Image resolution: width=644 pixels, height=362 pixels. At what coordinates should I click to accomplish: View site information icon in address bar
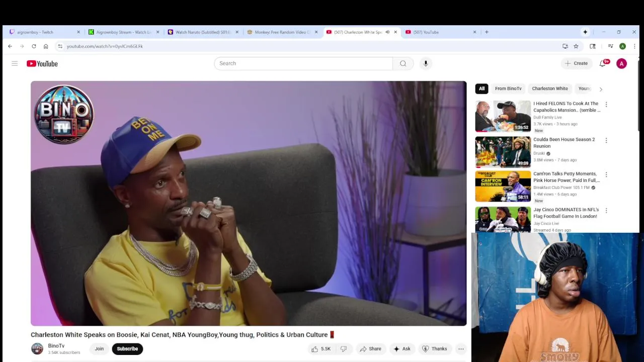click(x=60, y=46)
